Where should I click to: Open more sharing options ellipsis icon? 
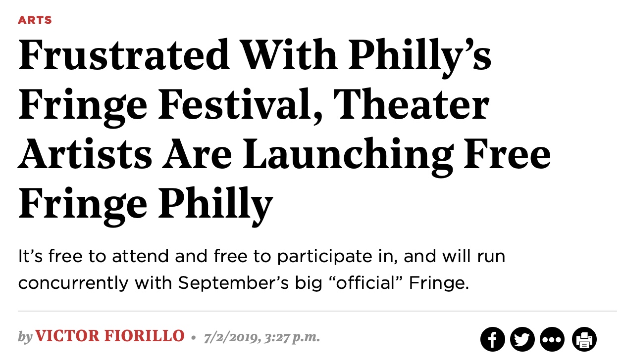pos(553,340)
